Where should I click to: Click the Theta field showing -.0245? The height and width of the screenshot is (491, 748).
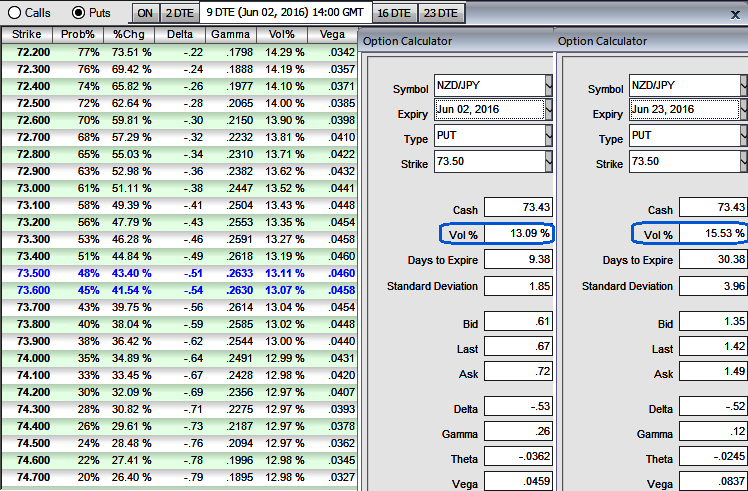tap(713, 457)
